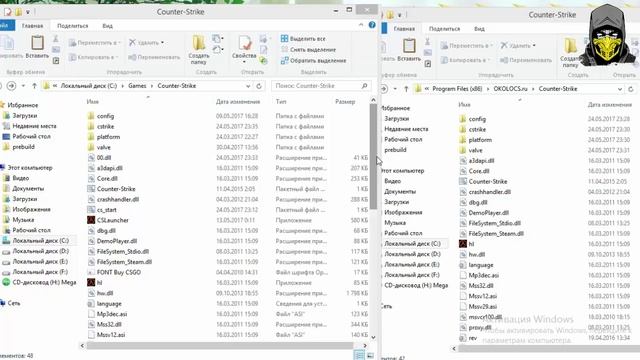Open Move to dropdown in left window
The width and height of the screenshot is (640, 360).
pos(95,43)
